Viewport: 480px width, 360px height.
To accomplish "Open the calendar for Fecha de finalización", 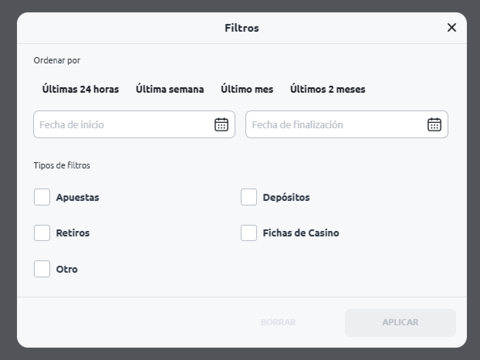I will (x=434, y=124).
